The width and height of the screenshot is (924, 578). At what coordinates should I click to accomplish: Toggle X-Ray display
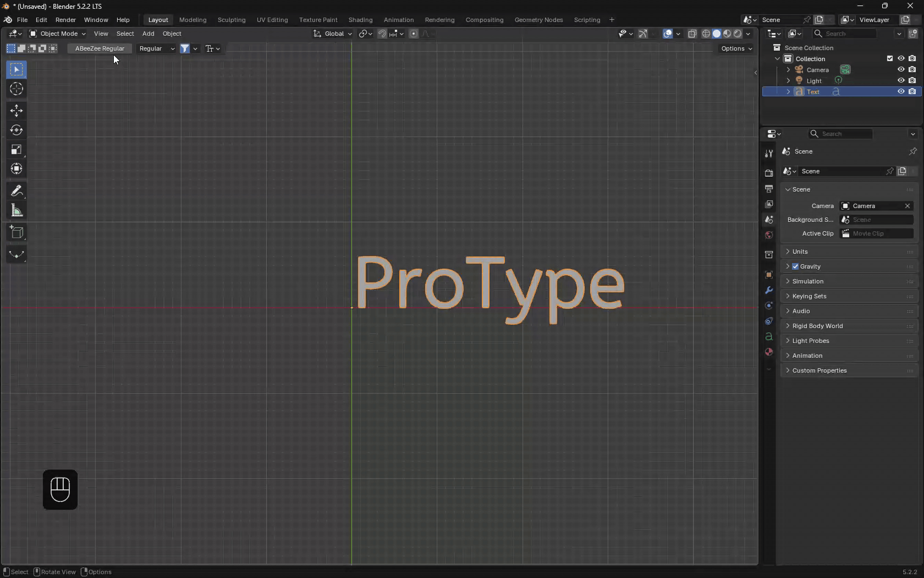(692, 34)
